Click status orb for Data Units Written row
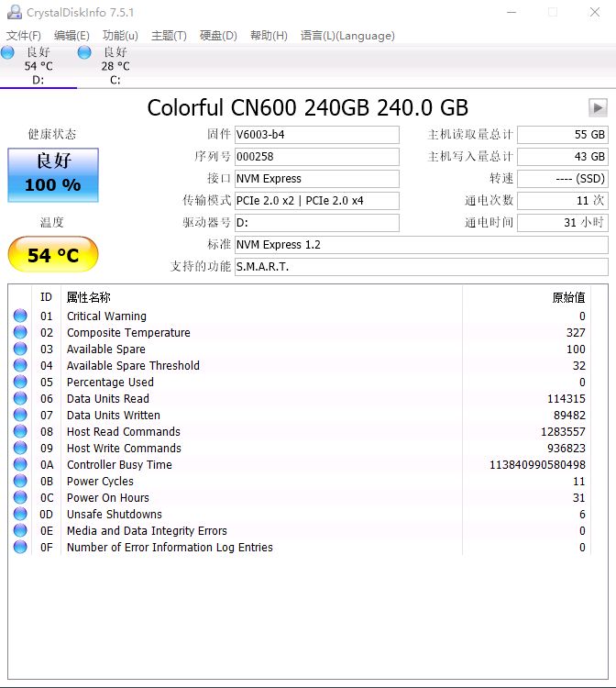This screenshot has width=616, height=688. (20, 415)
